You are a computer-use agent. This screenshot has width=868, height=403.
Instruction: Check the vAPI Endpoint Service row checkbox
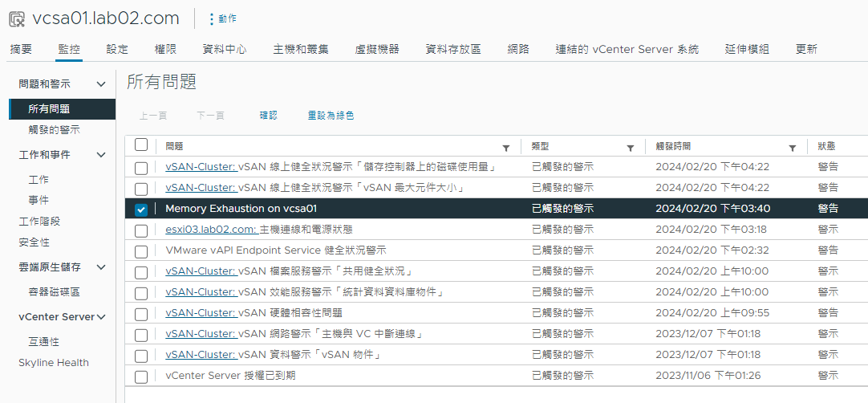[141, 251]
